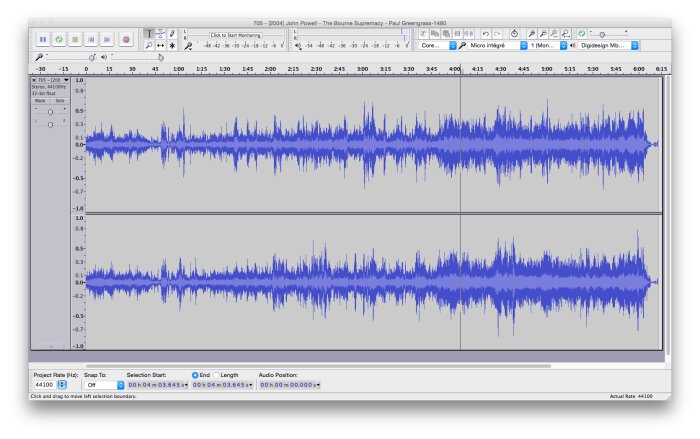Open Sync-Lock tracks clock icon
The width and height of the screenshot is (700, 439).
pyautogui.click(x=514, y=33)
